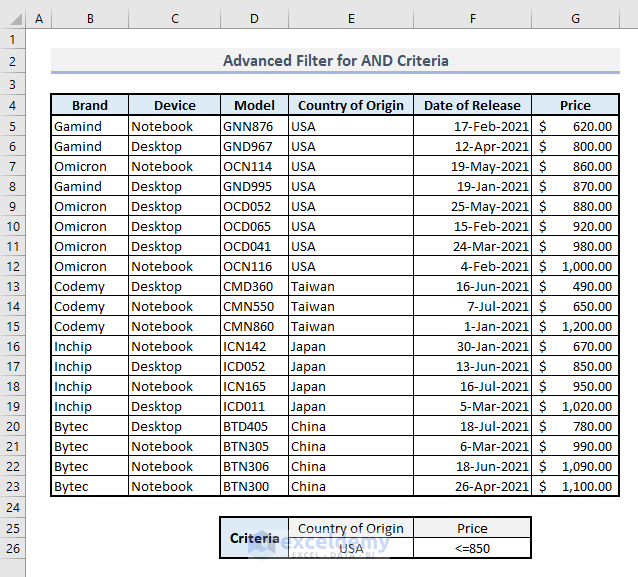638x577 pixels.
Task: Select the model cell 'ICN165'
Action: [x=254, y=386]
